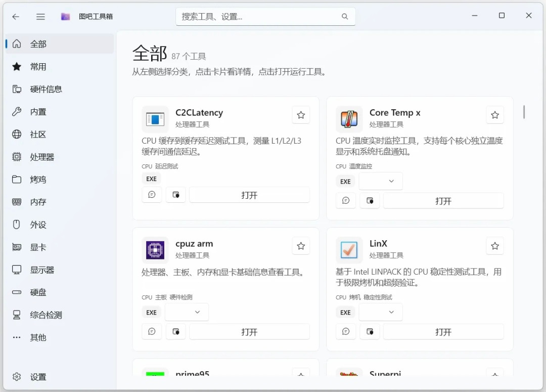Screen dimensions: 546x392
Task: Click the EXE tag on cpuz arm card
Action: pyautogui.click(x=152, y=313)
